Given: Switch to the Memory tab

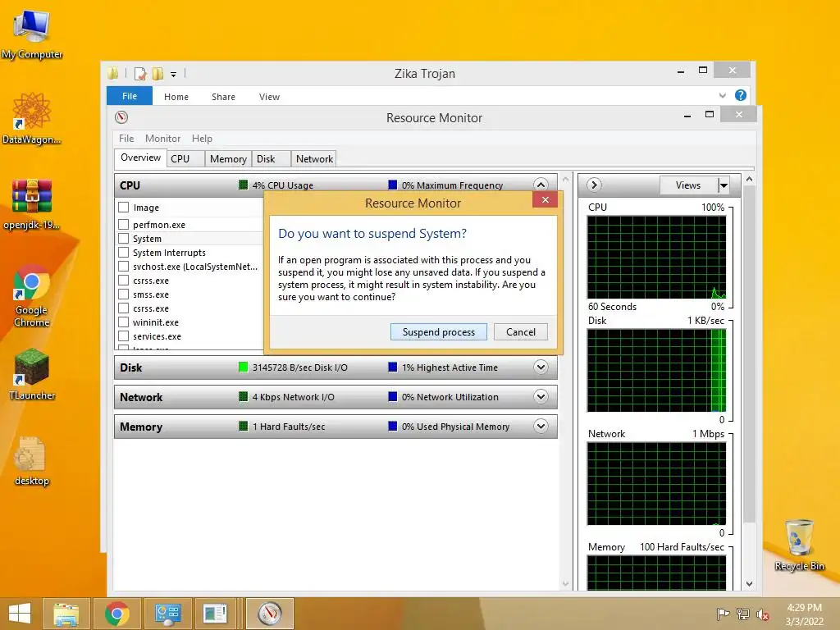Looking at the screenshot, I should [x=228, y=158].
